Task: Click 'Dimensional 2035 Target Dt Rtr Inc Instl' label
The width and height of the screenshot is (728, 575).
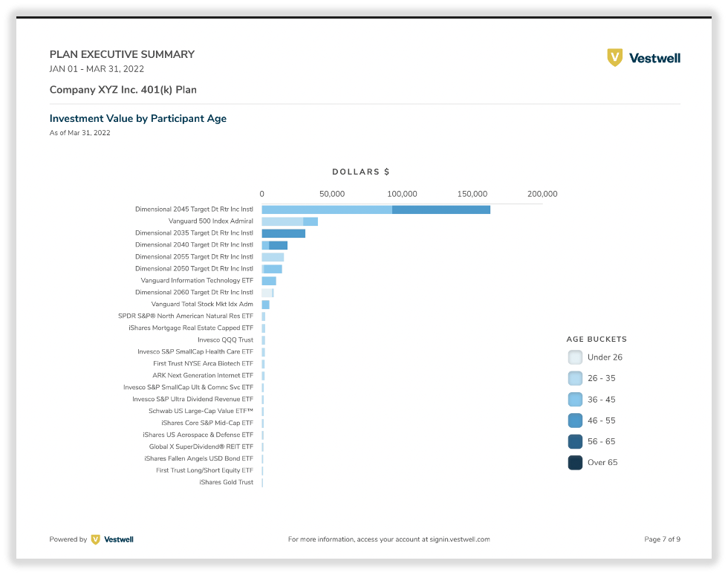Action: tap(194, 233)
